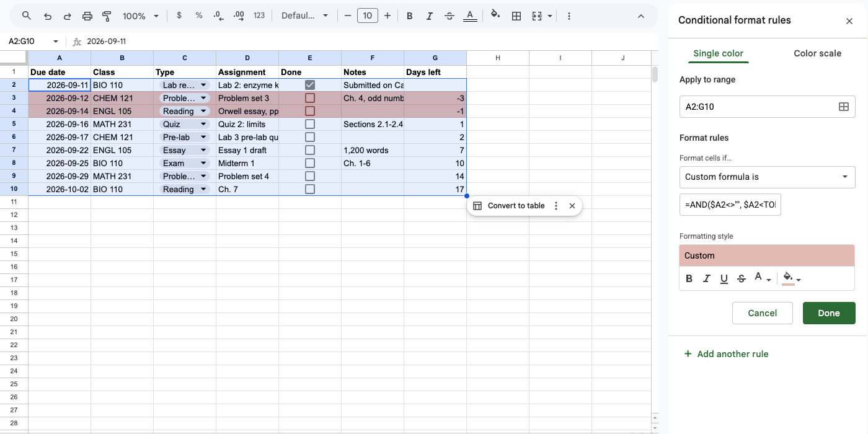Format as percent
This screenshot has height=434, width=868.
199,15
